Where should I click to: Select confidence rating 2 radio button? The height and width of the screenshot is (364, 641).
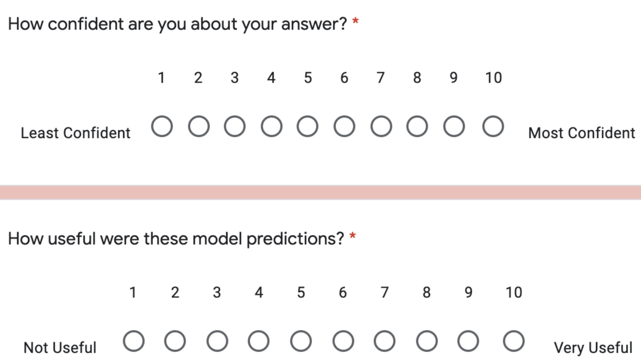click(x=198, y=127)
